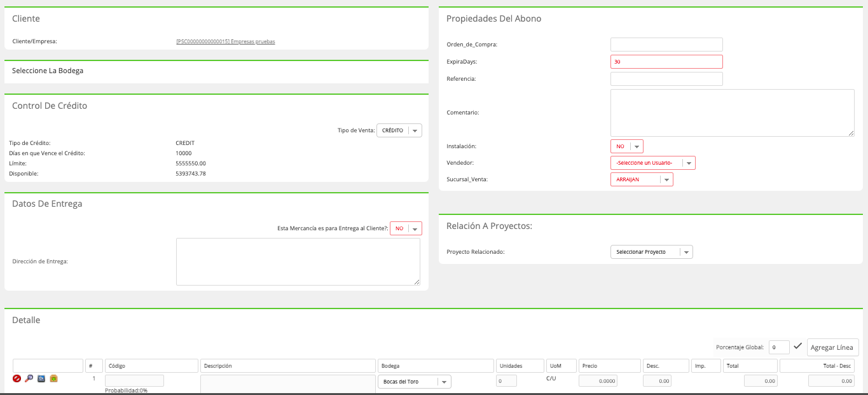Screen dimensions: 868x395
Task: Click the Dirección de Entrega text area
Action: 298,261
